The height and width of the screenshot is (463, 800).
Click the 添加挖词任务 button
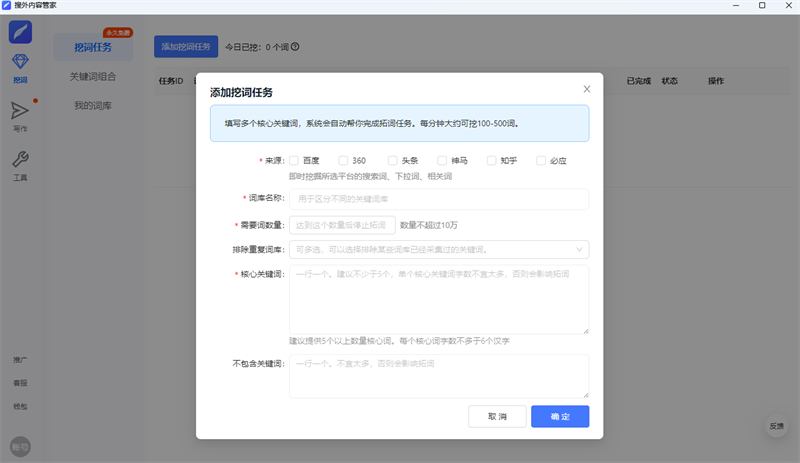[186, 46]
